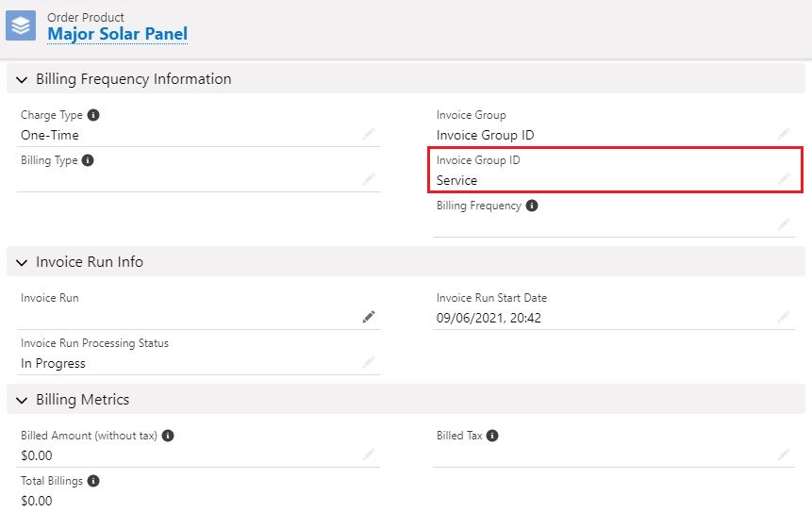Click the Invoice Group ID Service edit pencil
Viewport: 812px width, 512px height.
coord(784,179)
